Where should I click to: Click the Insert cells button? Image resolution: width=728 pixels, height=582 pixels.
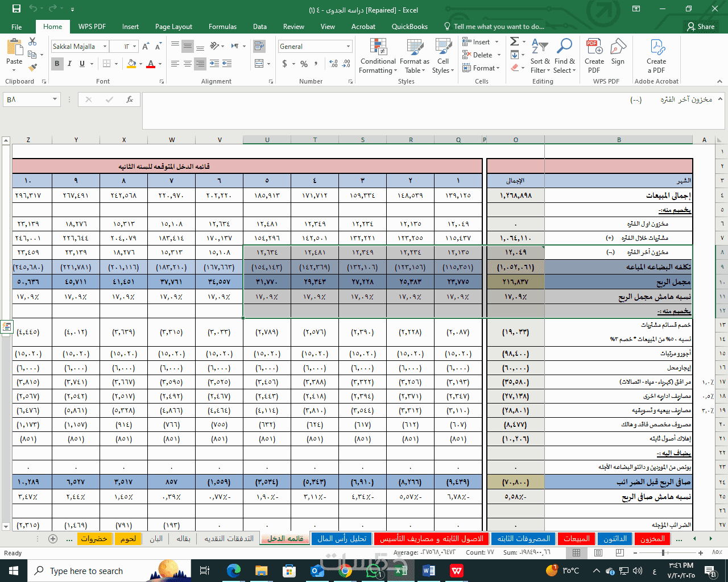[x=481, y=41]
